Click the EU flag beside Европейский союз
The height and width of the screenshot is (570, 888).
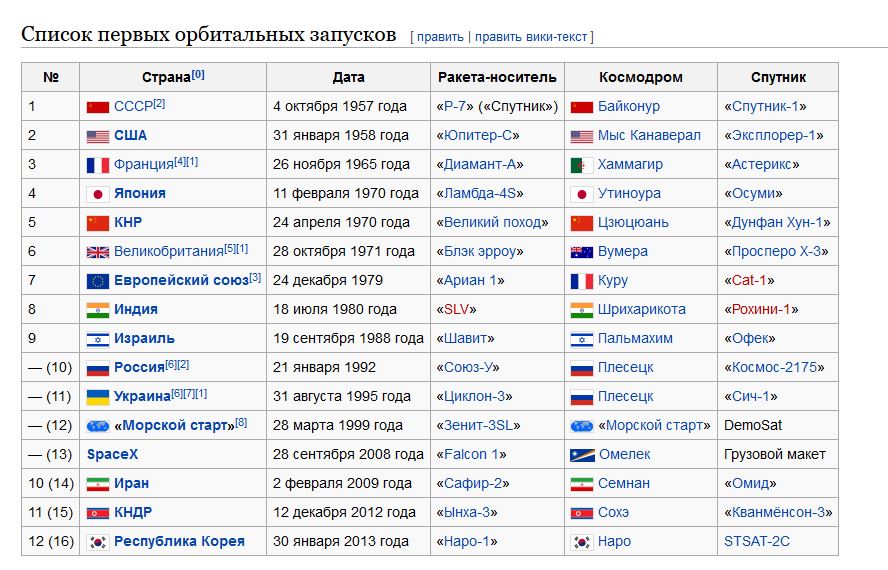pyautogui.click(x=97, y=281)
